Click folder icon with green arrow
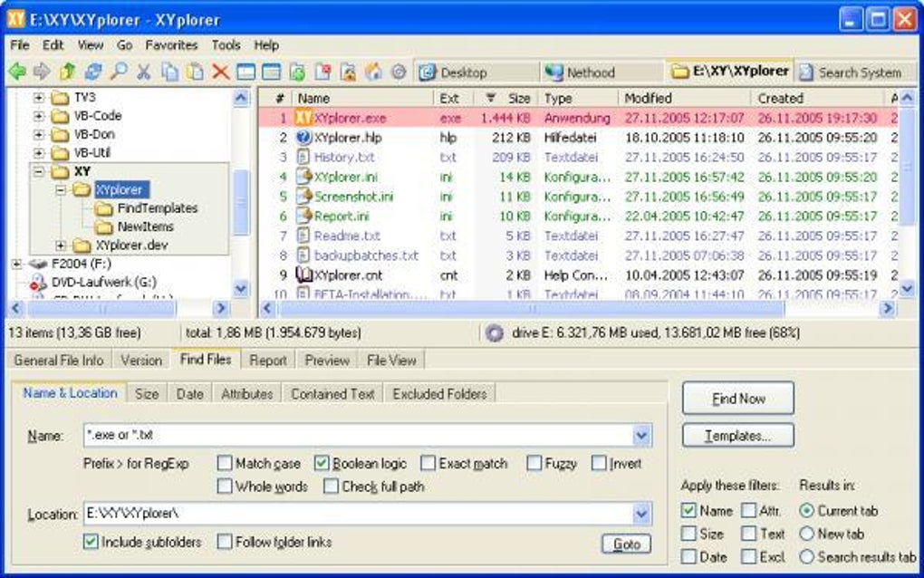The image size is (924, 578). pos(297,72)
